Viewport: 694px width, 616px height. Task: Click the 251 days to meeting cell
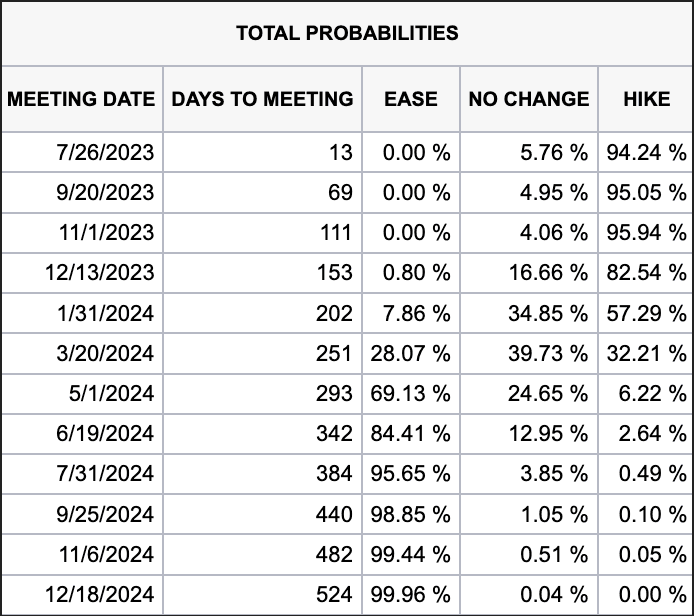pos(332,353)
